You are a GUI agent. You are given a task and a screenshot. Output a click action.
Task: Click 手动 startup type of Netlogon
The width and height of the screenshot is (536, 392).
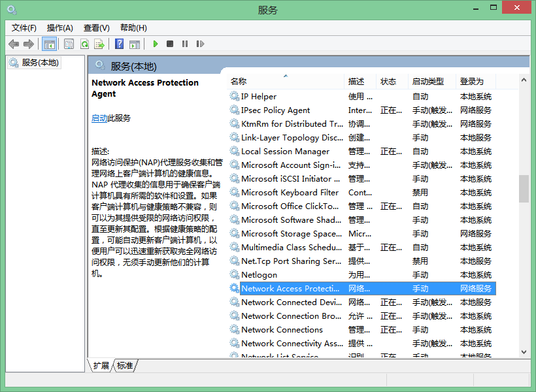[420, 275]
